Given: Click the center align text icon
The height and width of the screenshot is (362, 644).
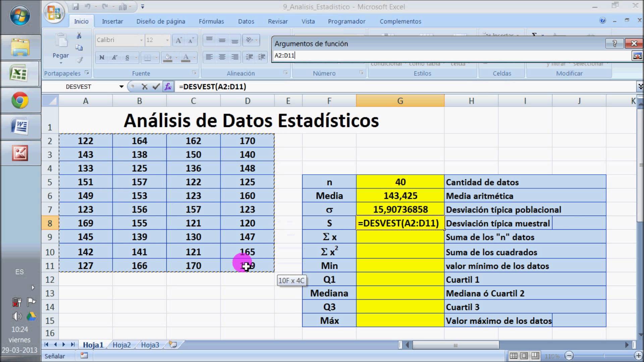Looking at the screenshot, I should click(222, 57).
